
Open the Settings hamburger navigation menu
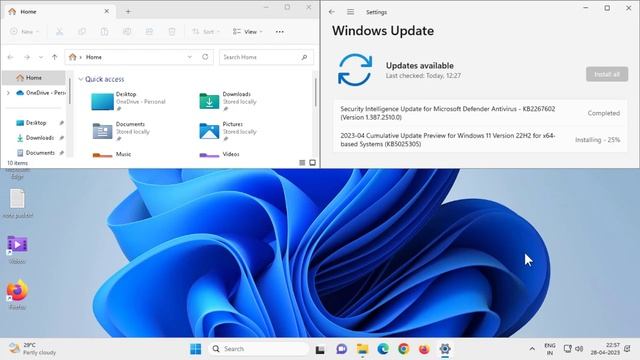(x=351, y=12)
